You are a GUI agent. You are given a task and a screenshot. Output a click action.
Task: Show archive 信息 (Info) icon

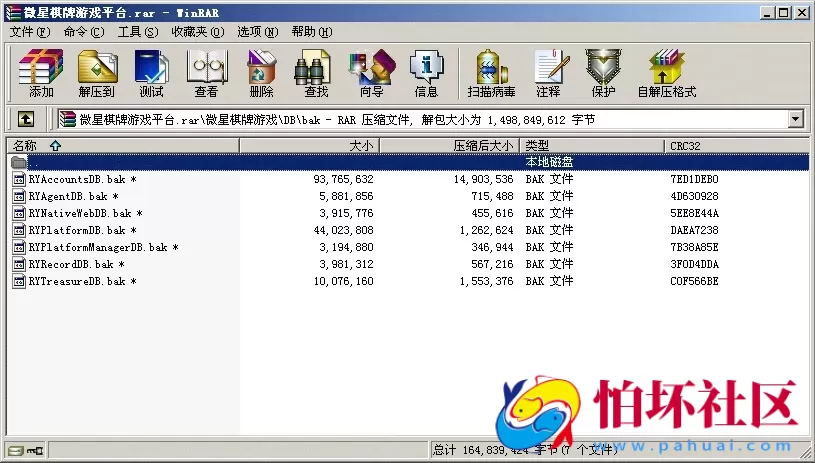[x=426, y=73]
